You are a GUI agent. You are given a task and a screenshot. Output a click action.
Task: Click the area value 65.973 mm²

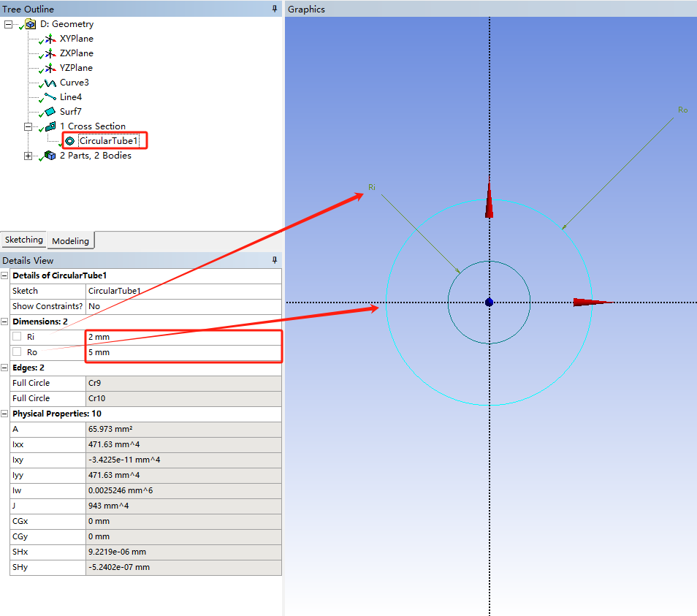[x=183, y=429]
